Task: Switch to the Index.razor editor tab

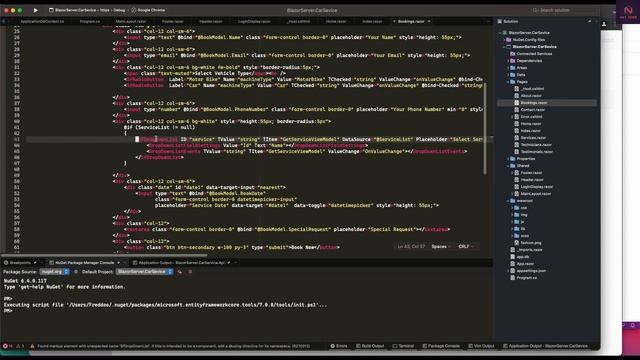Action: (x=372, y=21)
